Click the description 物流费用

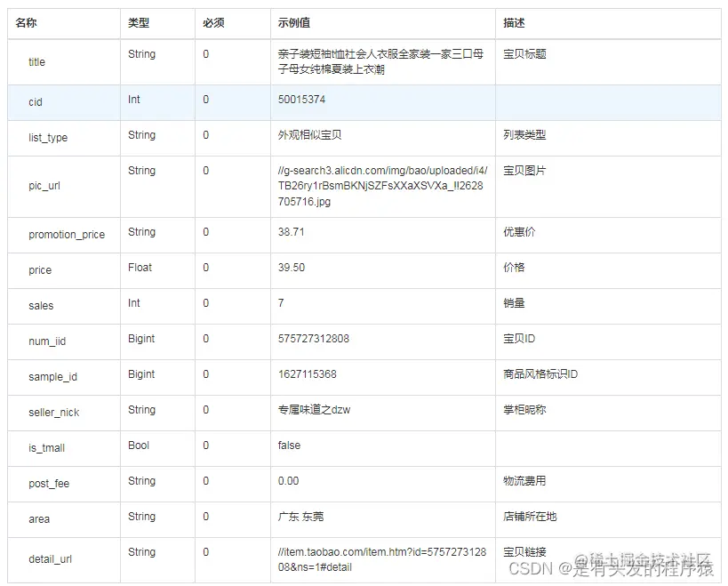click(x=524, y=481)
